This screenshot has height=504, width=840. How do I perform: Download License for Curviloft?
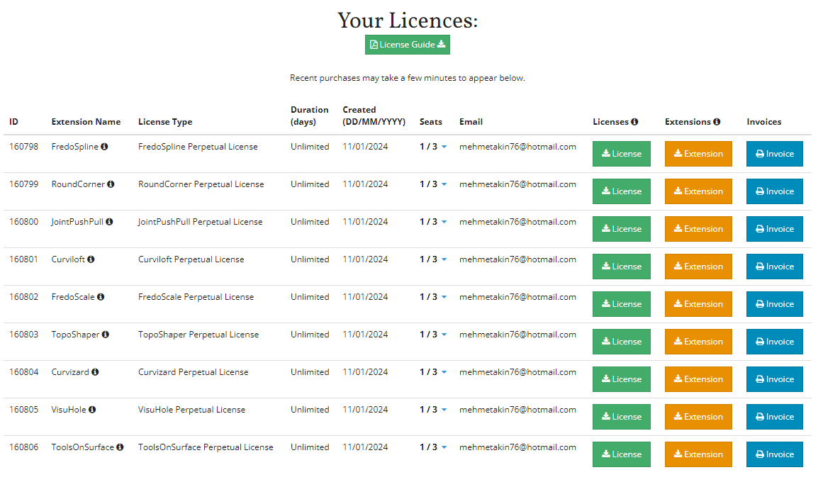pos(622,267)
